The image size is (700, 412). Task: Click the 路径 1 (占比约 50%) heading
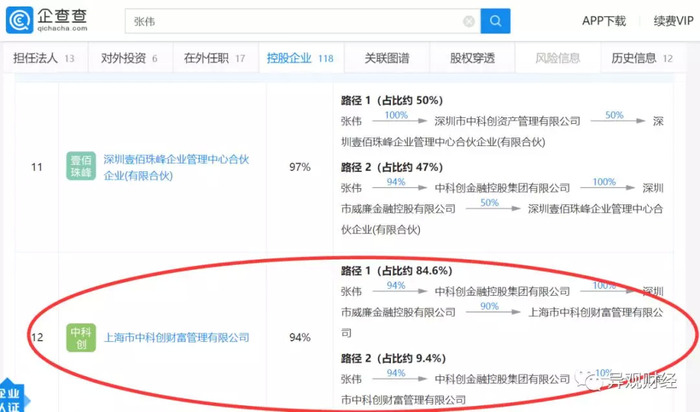(x=392, y=100)
